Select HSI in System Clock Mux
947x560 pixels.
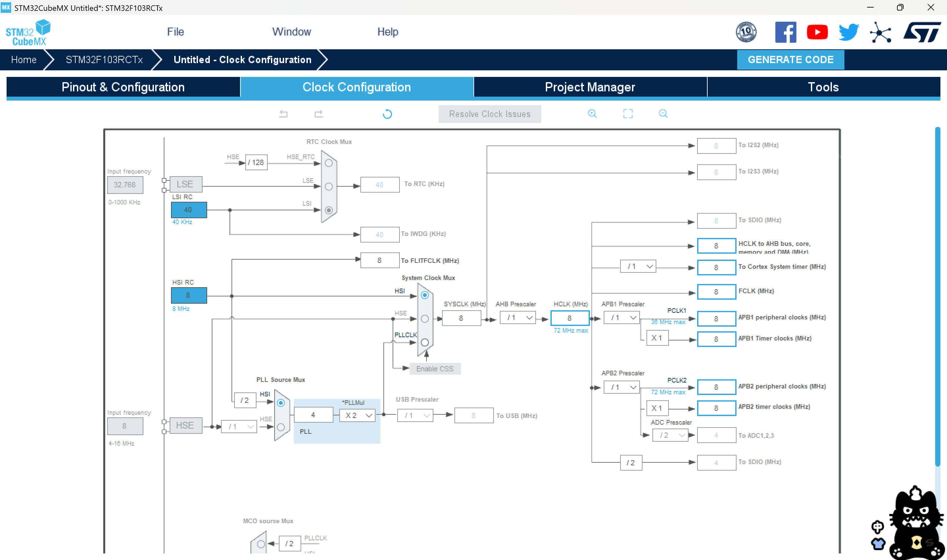pyautogui.click(x=425, y=295)
